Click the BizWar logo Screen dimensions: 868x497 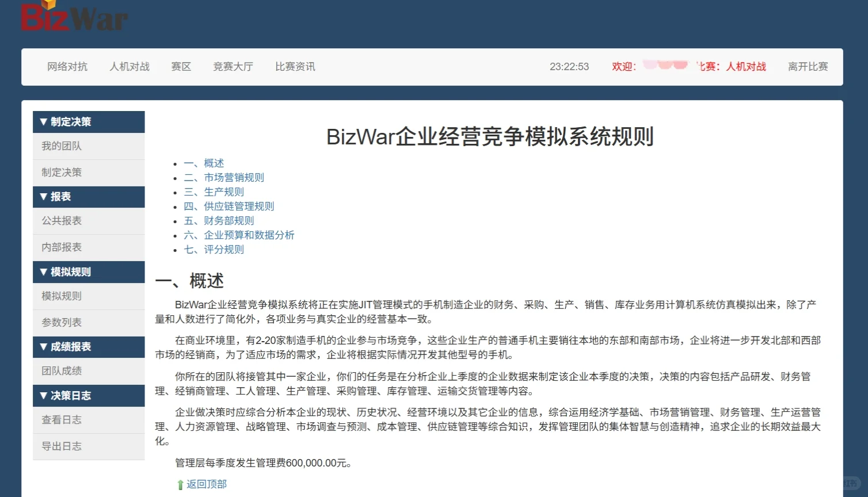coord(74,16)
